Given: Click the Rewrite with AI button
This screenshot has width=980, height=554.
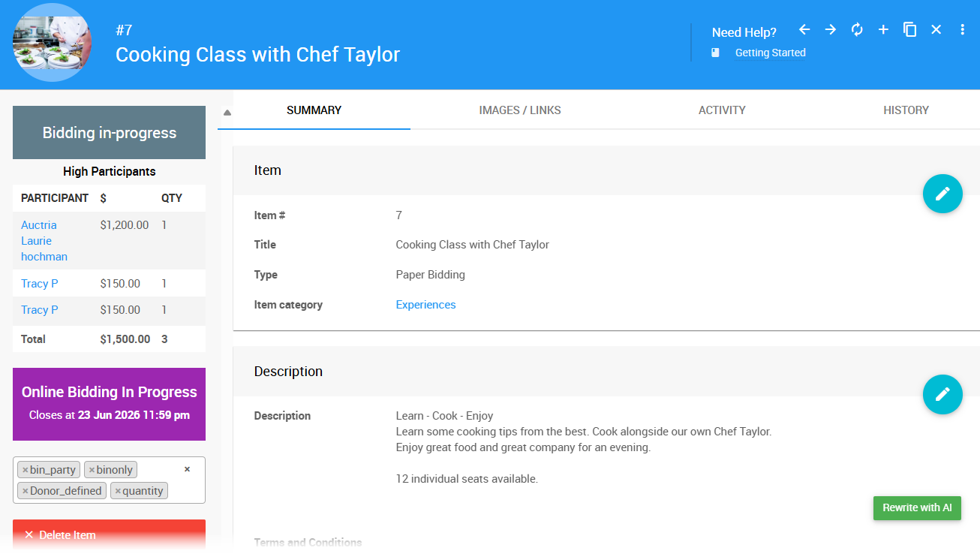Looking at the screenshot, I should coord(916,508).
